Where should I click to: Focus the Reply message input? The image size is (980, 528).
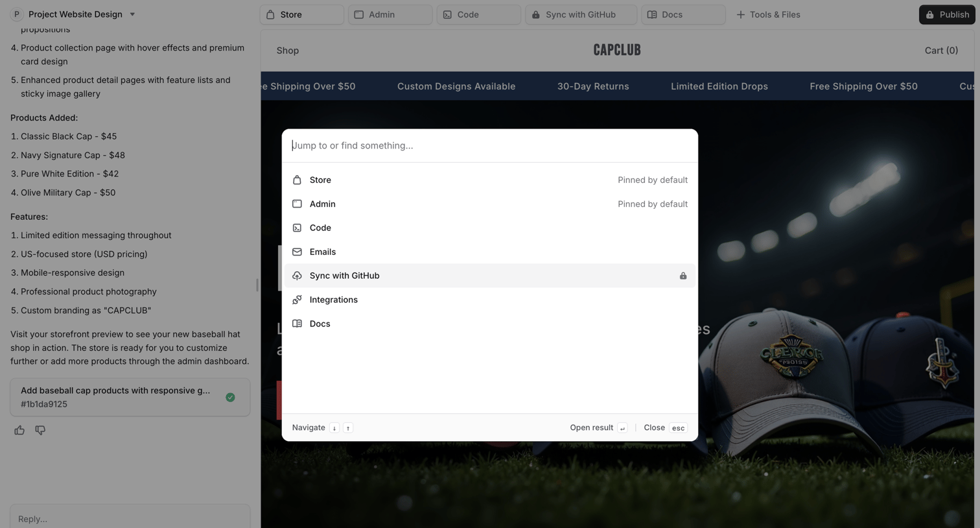coord(130,518)
